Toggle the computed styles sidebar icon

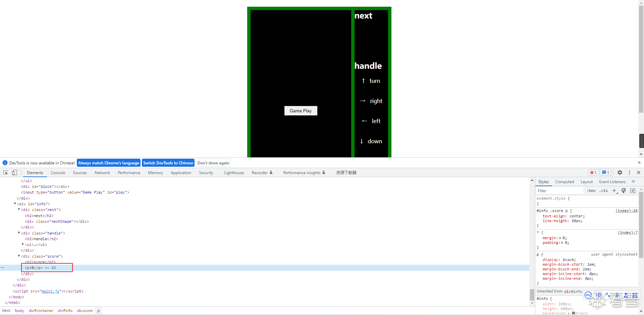pos(633,191)
